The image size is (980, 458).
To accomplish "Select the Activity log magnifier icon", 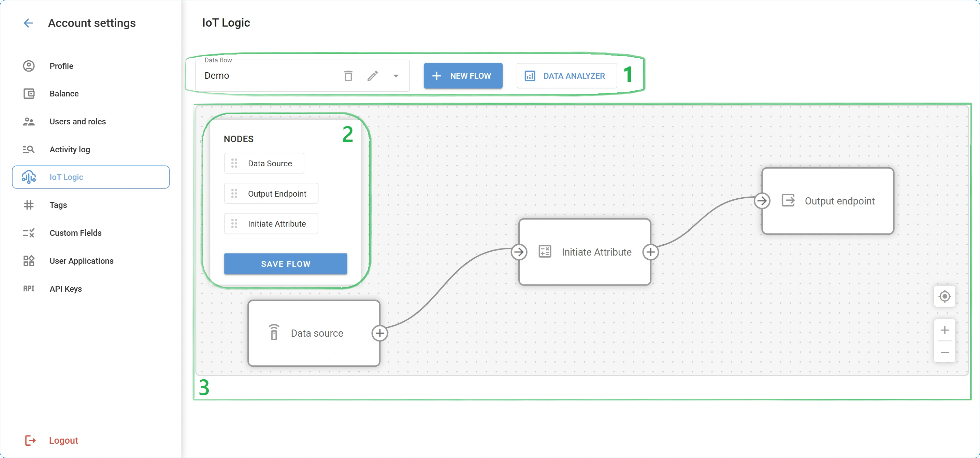I will [x=29, y=149].
